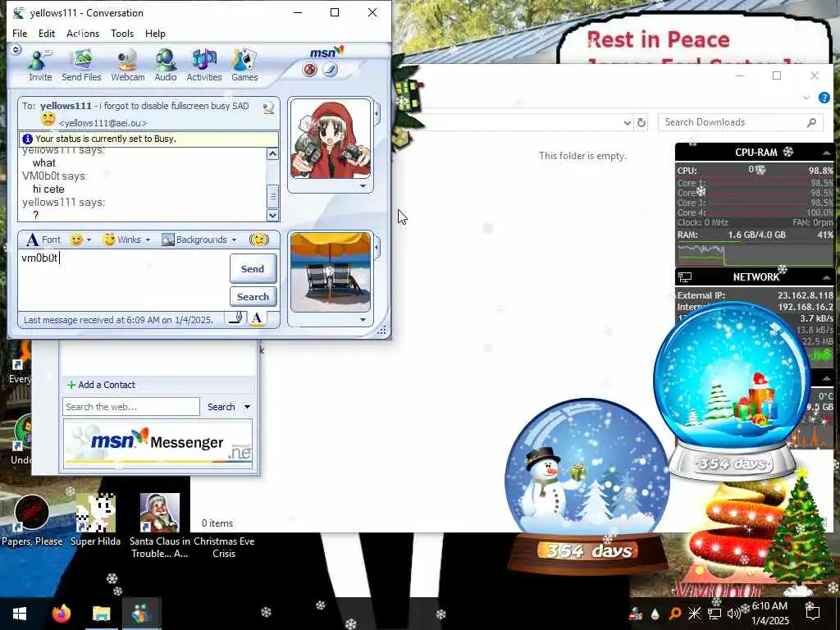The width and height of the screenshot is (840, 630).
Task: Open the Super Hilda desktop shortcut
Action: pyautogui.click(x=95, y=519)
